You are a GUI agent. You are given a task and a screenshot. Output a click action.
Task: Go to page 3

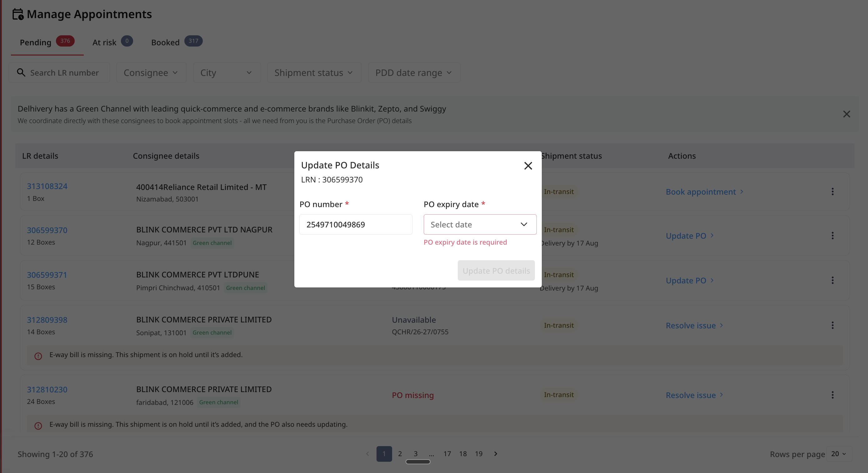tap(416, 454)
